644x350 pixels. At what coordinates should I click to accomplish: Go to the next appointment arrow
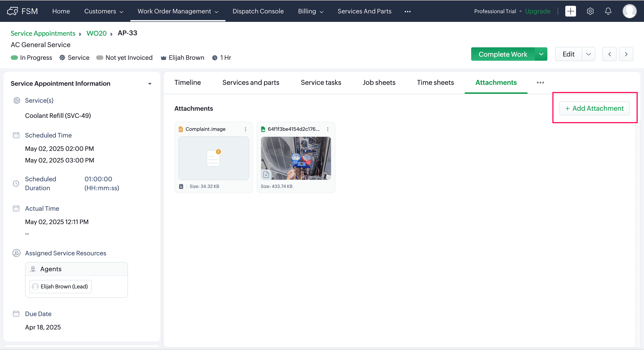(x=626, y=54)
